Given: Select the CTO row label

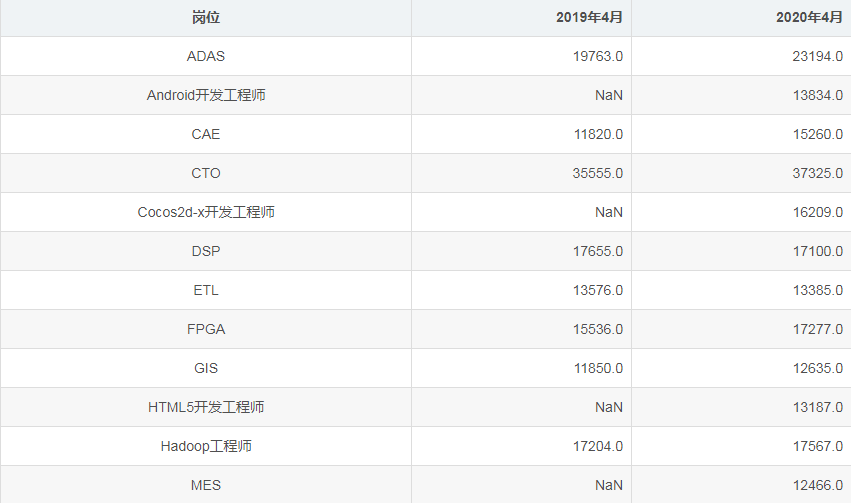Looking at the screenshot, I should tap(206, 174).
